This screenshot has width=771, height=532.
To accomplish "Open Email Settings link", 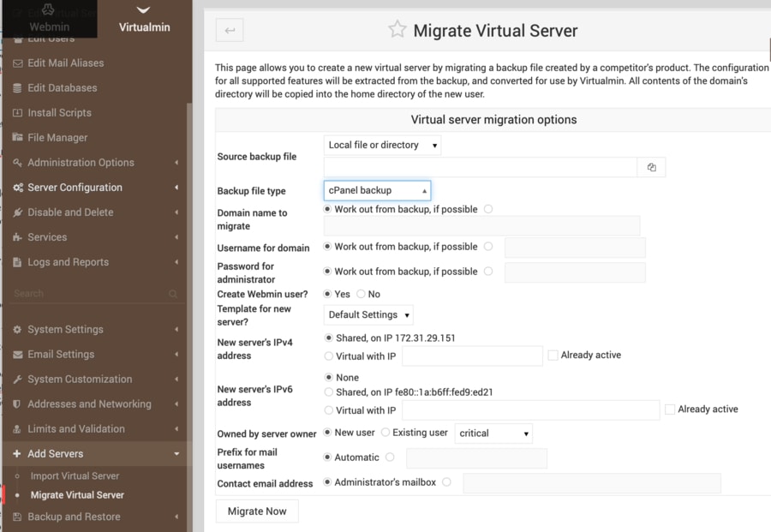I will (61, 355).
